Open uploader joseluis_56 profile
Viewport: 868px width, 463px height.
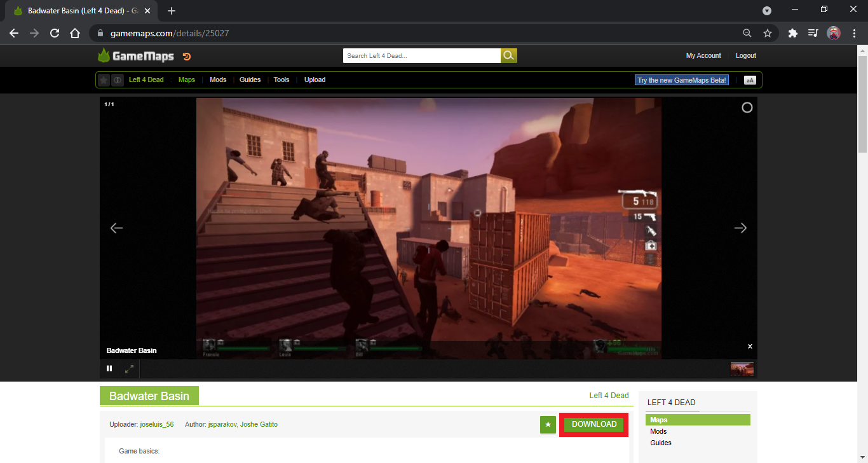pyautogui.click(x=157, y=424)
